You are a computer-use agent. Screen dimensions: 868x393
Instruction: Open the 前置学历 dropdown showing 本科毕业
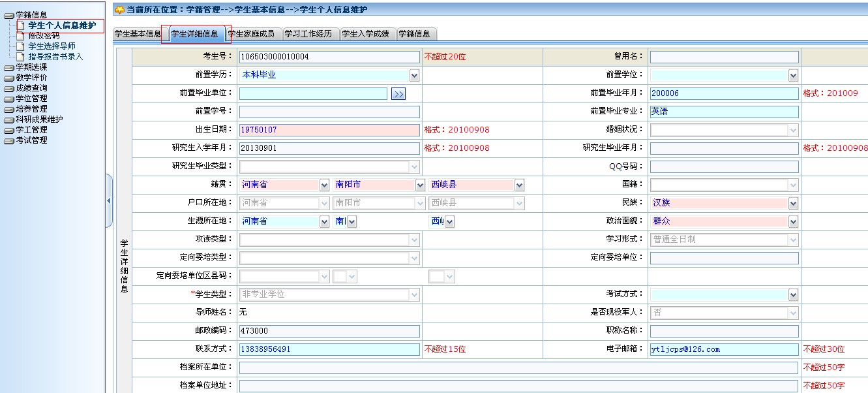414,75
